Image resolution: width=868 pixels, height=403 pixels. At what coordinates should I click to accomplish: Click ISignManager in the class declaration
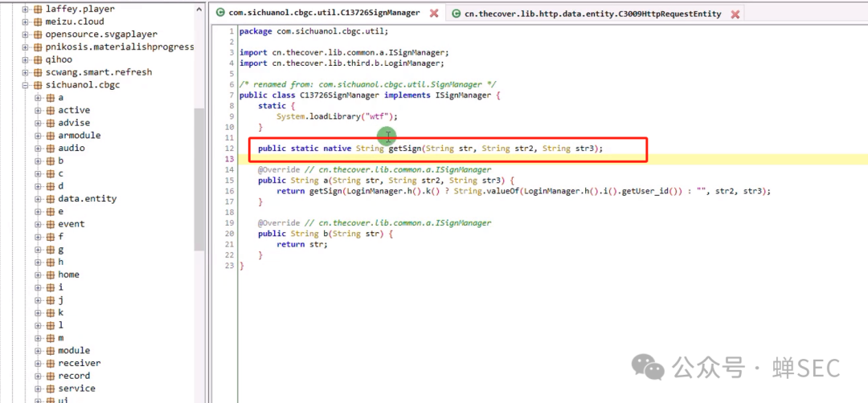[x=463, y=95]
